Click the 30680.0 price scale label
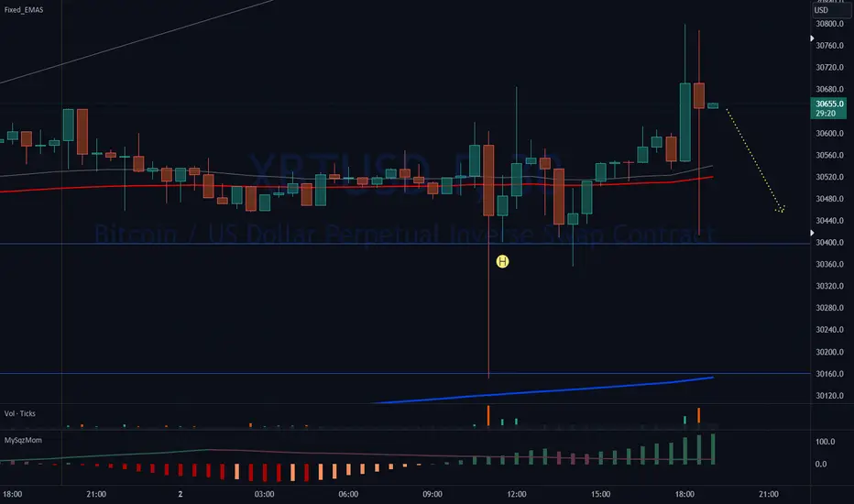 coord(829,90)
